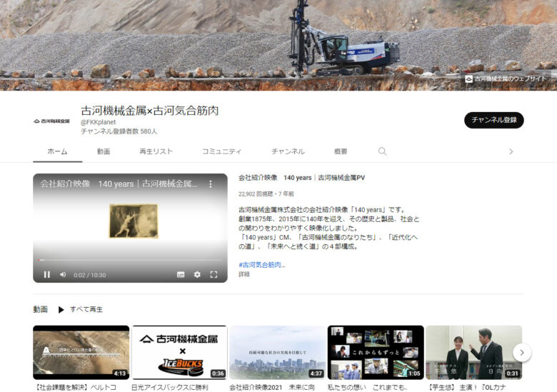The width and height of the screenshot is (557, 392).
Task: Open the three-dot menu on the video player
Action: [211, 184]
